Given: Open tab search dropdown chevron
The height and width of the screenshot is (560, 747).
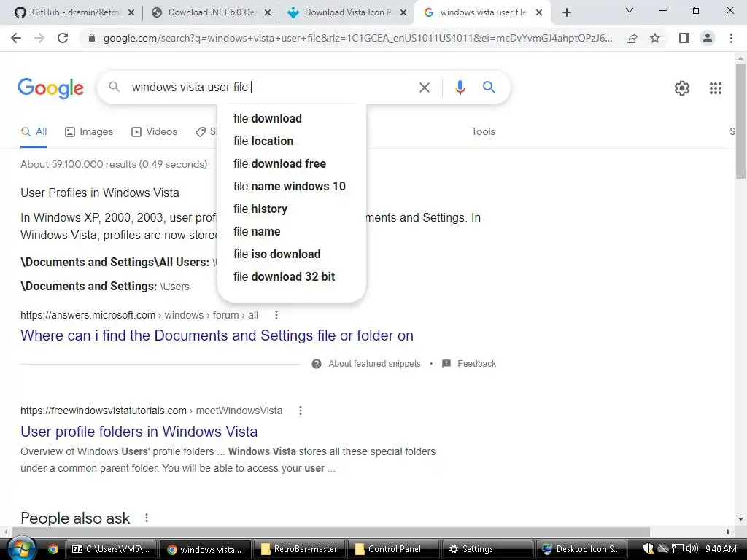Looking at the screenshot, I should point(629,10).
